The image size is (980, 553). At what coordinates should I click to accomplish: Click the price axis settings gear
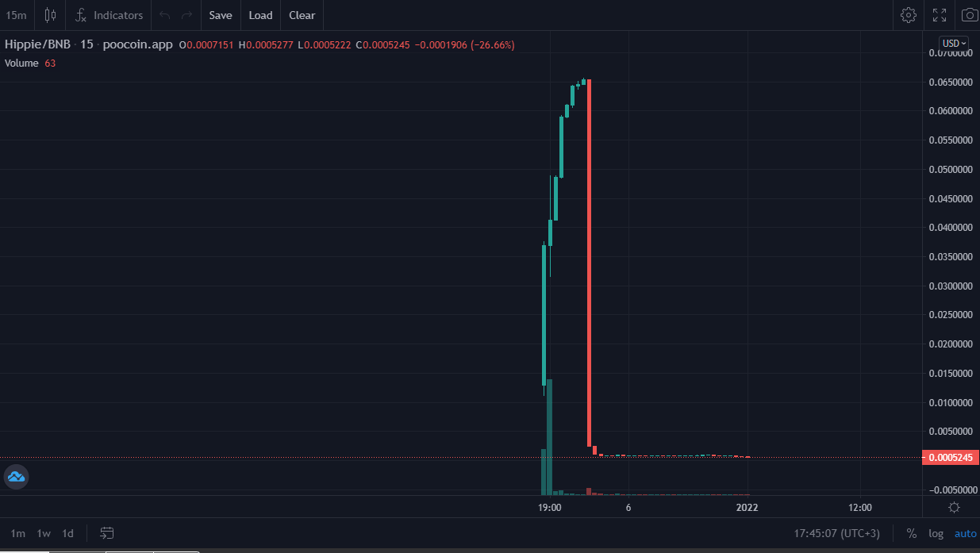pos(954,508)
